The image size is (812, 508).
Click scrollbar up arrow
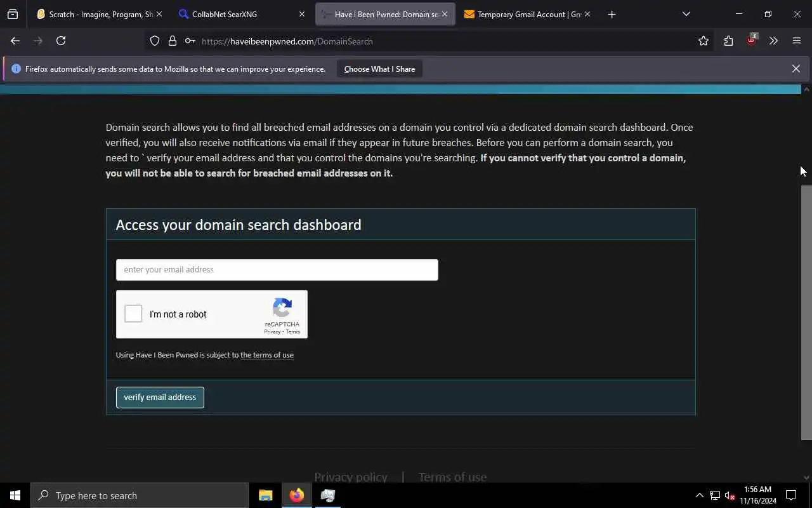point(806,89)
